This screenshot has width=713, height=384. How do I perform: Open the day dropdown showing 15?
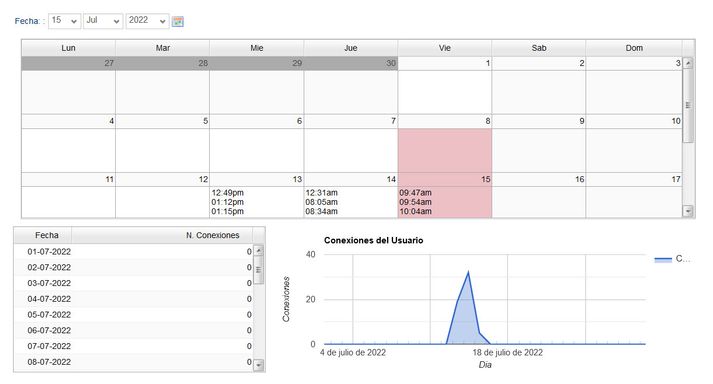(x=65, y=20)
